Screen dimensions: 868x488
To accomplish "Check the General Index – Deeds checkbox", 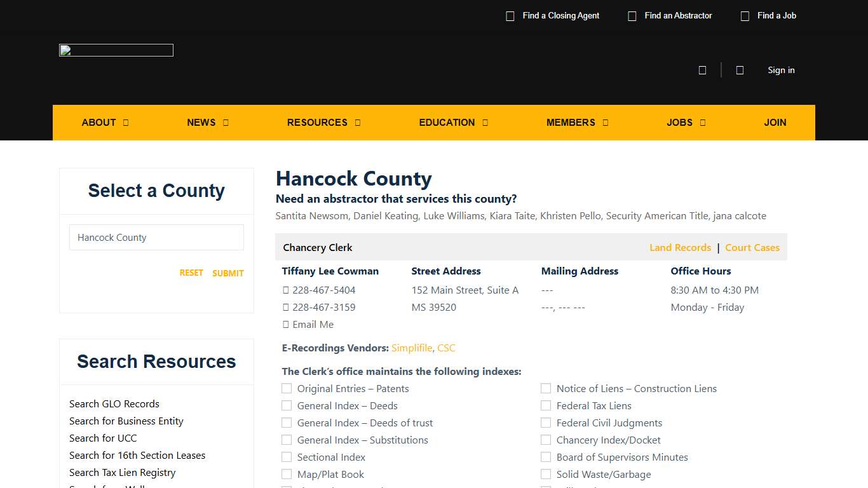I will click(x=287, y=405).
